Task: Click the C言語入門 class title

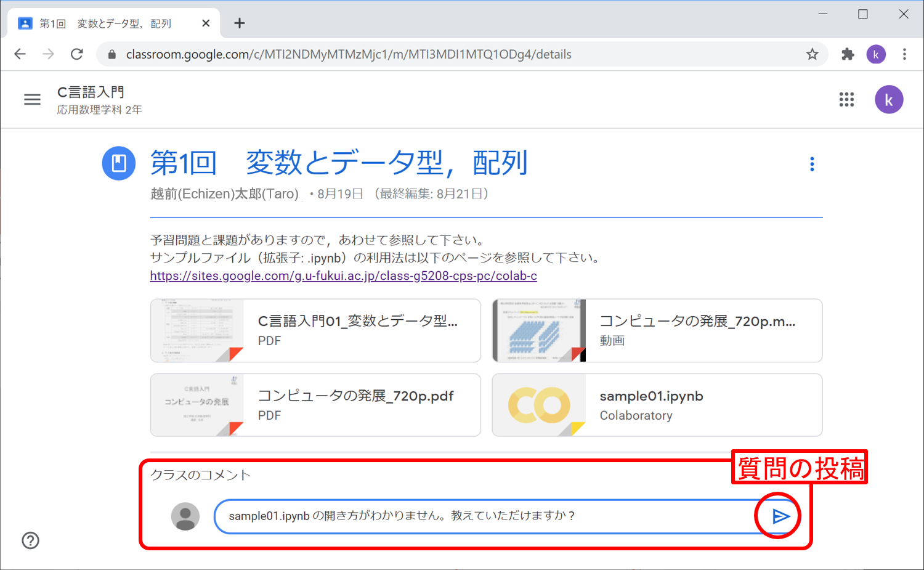Action: [91, 92]
